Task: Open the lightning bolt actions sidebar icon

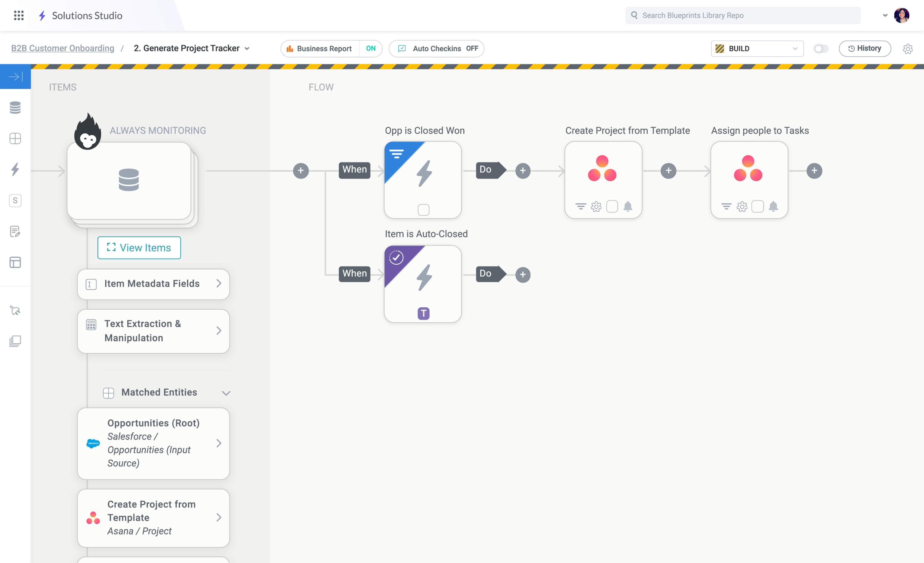Action: (15, 169)
